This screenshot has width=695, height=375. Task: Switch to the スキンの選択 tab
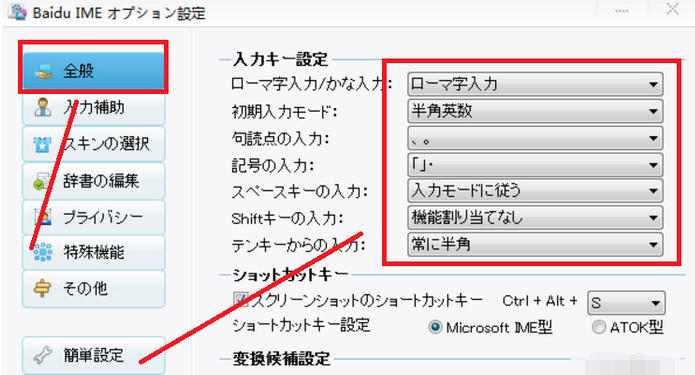click(94, 144)
